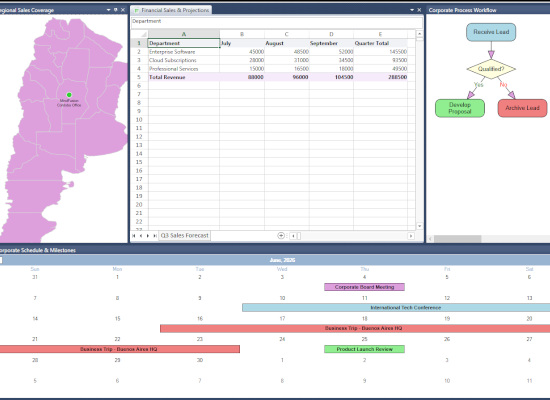
Task: Go to next sheet navigation arrow
Action: [148, 236]
